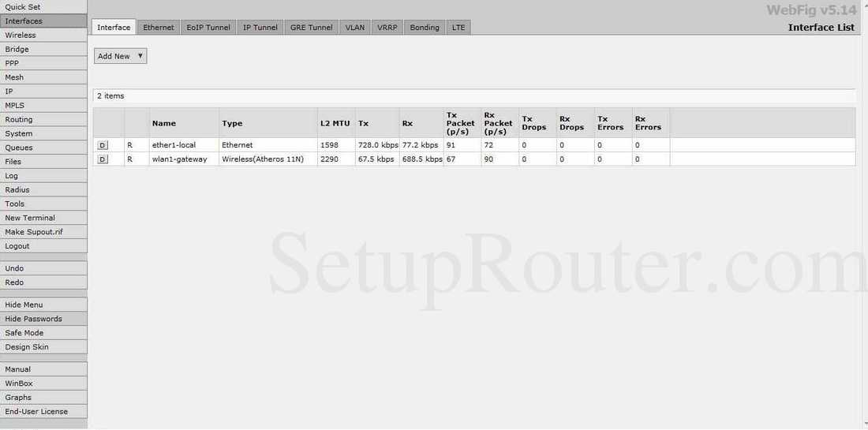Open the EoIP Tunnel tab
868x430 pixels.
click(208, 27)
